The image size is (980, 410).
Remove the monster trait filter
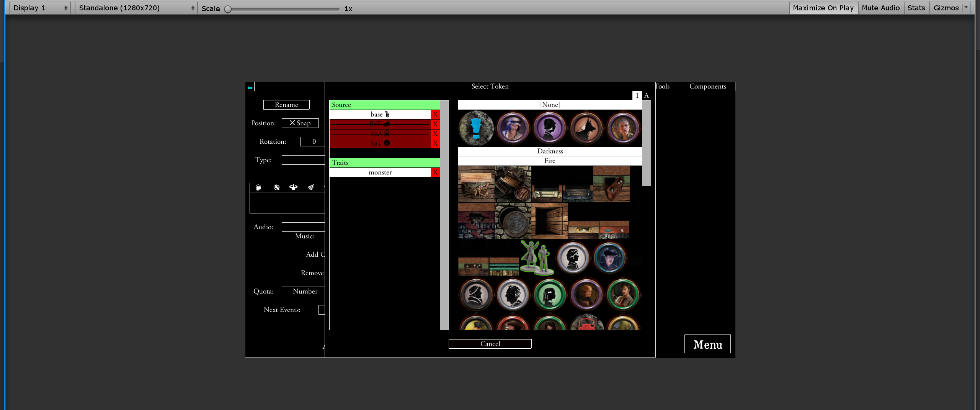(x=435, y=172)
